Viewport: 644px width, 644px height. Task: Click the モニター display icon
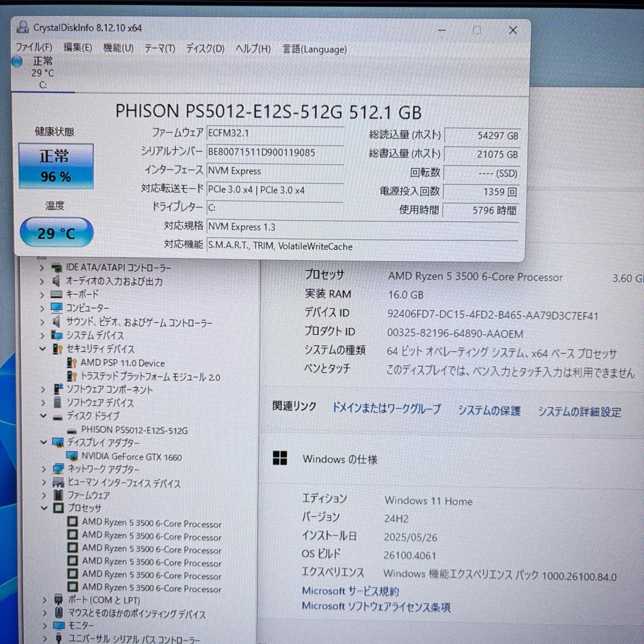(59, 625)
